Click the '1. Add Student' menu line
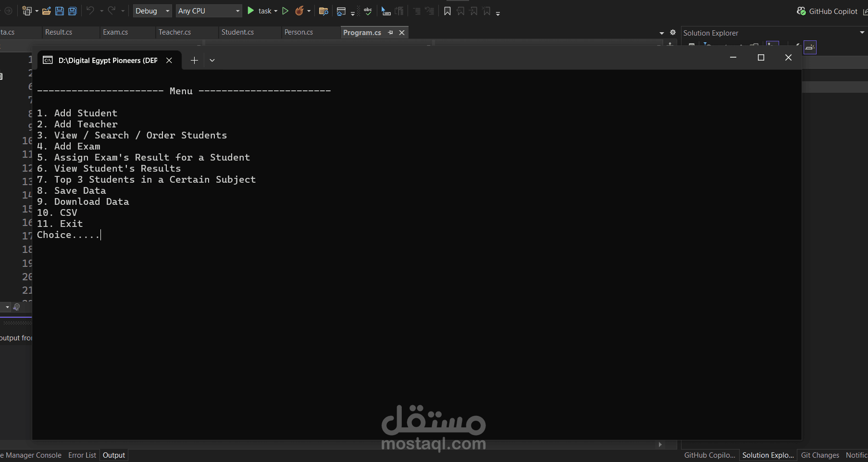 (x=77, y=113)
